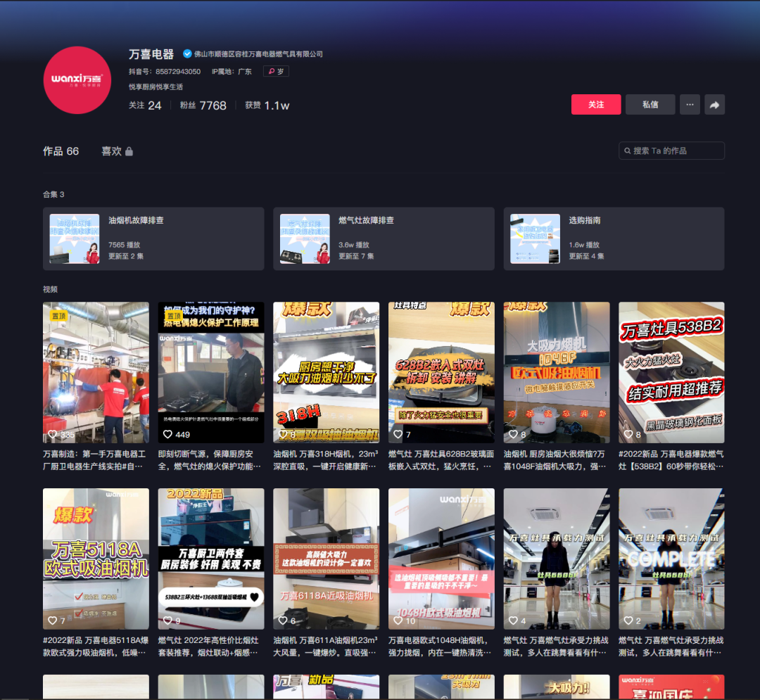The width and height of the screenshot is (760, 700).
Task: Click 粉丝 7768 follower count
Action: 203,106
